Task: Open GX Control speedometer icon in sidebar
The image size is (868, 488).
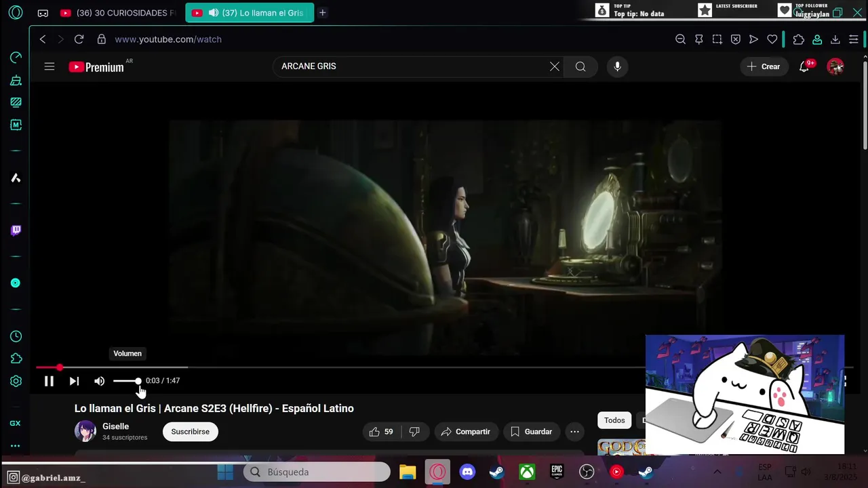Action: [16, 58]
